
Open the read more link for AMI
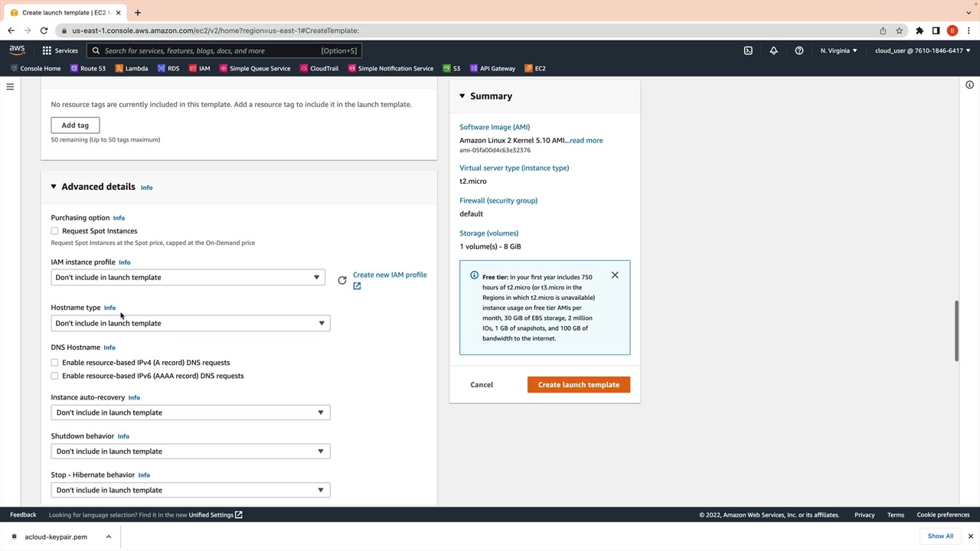[x=586, y=140]
